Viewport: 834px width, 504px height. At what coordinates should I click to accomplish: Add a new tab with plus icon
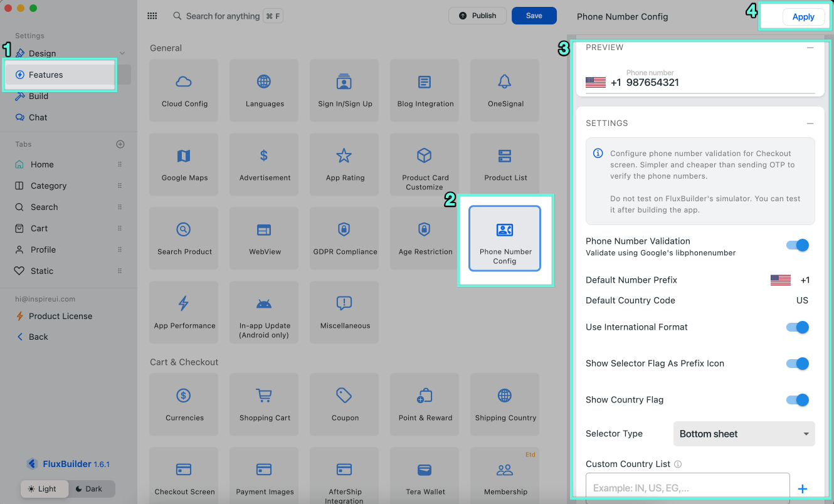[120, 144]
